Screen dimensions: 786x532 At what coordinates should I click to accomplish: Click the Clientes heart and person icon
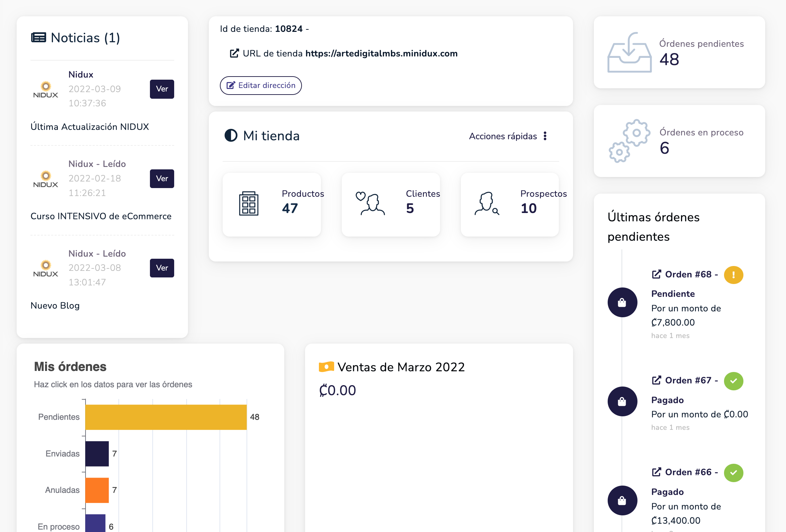370,204
